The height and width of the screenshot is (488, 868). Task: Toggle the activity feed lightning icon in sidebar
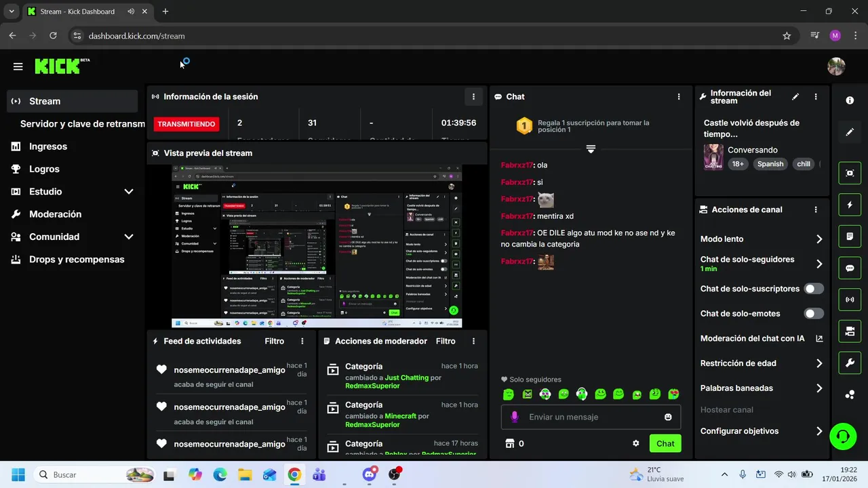[850, 205]
